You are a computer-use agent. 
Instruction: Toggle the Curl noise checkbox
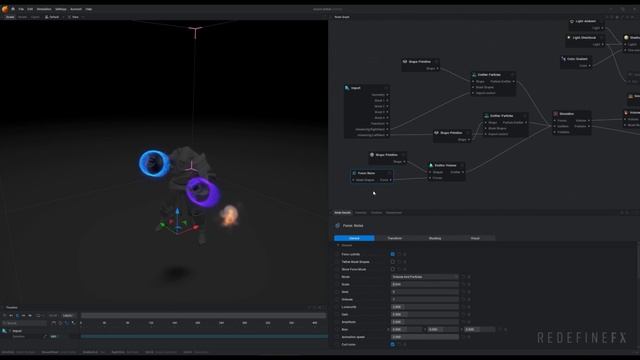coord(392,344)
